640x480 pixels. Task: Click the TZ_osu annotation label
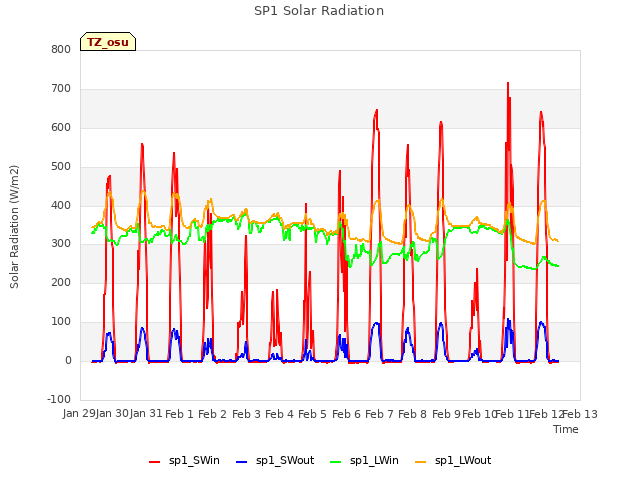click(108, 42)
